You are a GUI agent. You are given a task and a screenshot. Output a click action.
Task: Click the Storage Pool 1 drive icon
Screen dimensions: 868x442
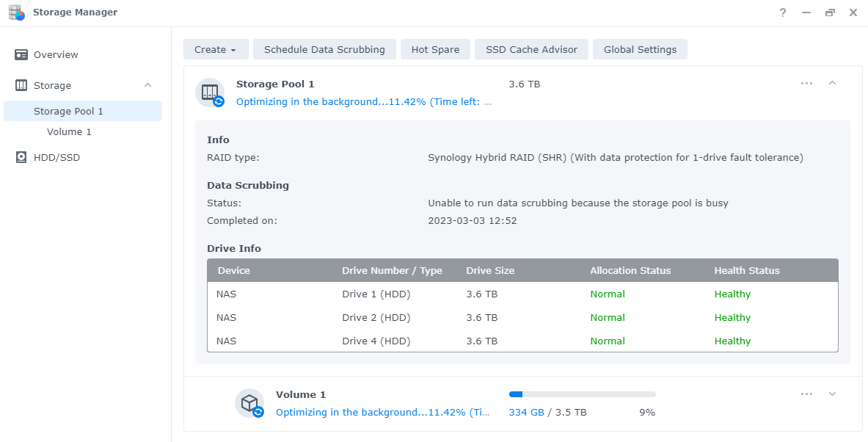tap(210, 93)
